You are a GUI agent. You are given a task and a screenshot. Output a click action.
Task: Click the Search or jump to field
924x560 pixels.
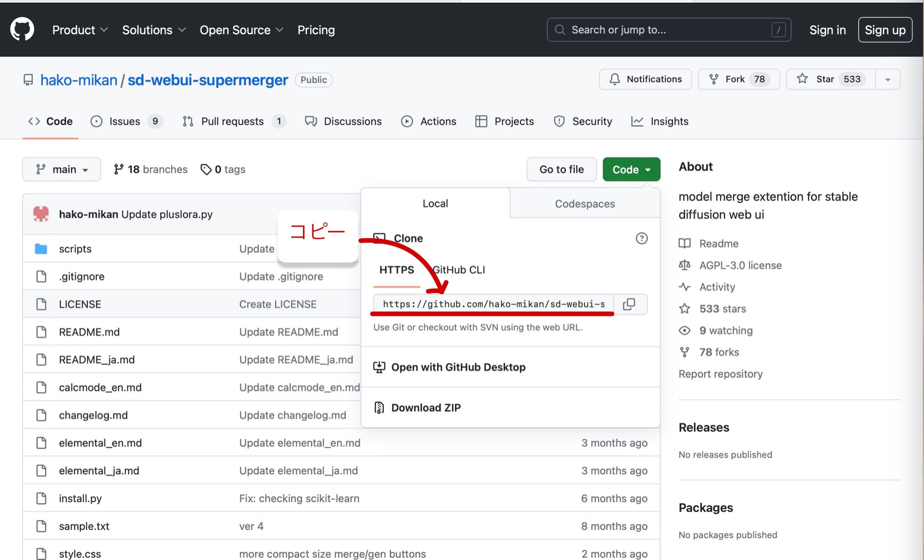(x=668, y=30)
